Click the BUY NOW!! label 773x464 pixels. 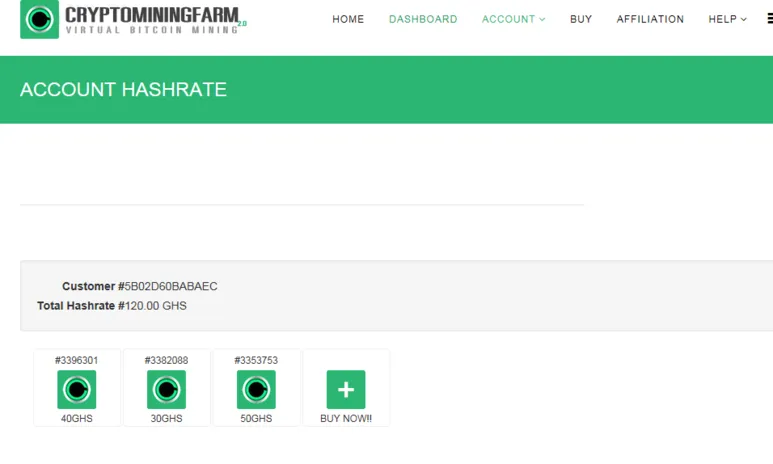tap(346, 418)
